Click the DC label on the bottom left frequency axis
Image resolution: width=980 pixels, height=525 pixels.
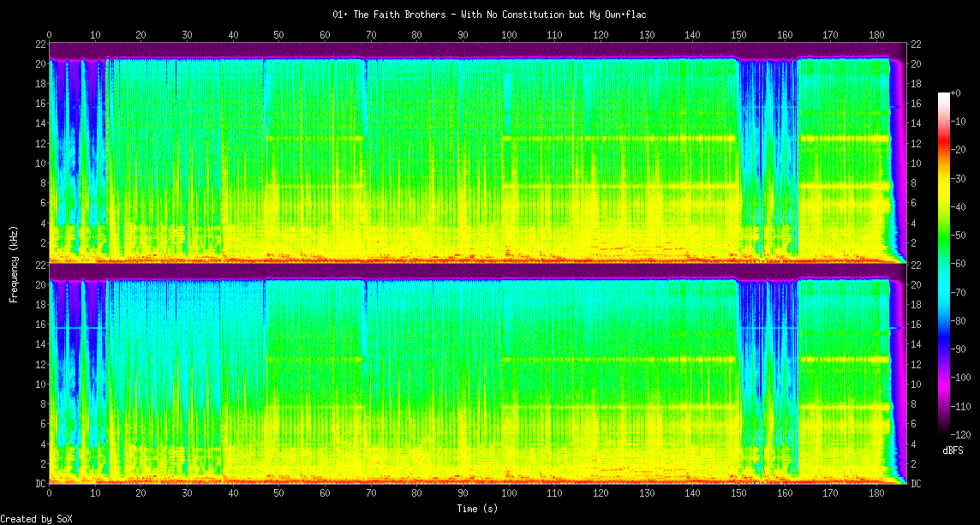click(x=40, y=484)
